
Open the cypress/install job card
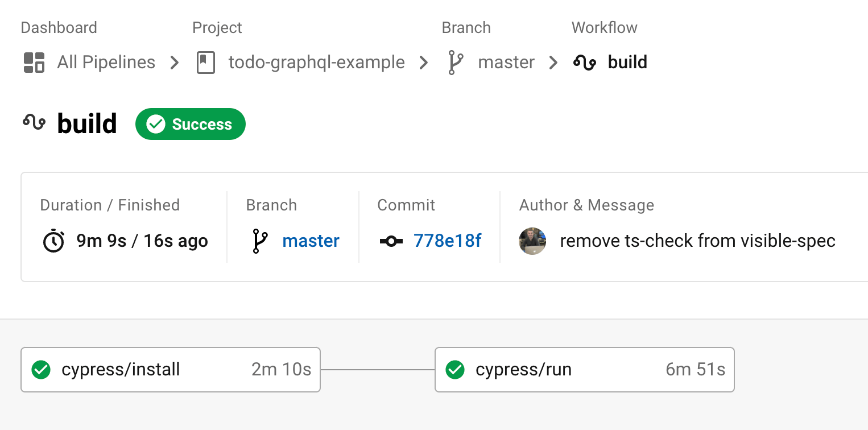click(171, 370)
